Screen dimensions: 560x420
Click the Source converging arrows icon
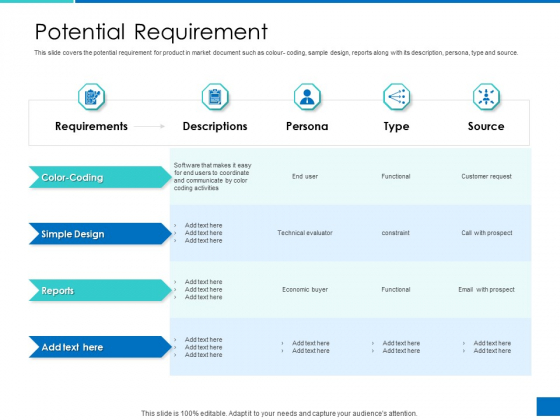[486, 97]
